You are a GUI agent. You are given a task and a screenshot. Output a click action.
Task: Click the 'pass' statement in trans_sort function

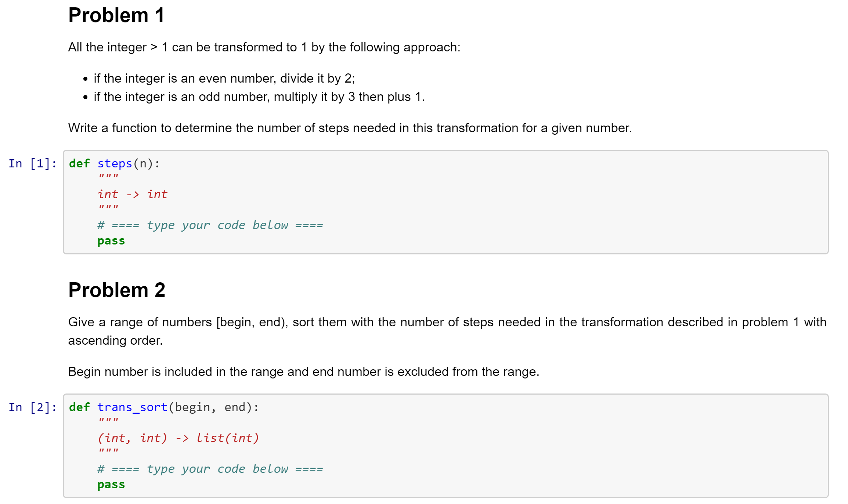pyautogui.click(x=111, y=485)
